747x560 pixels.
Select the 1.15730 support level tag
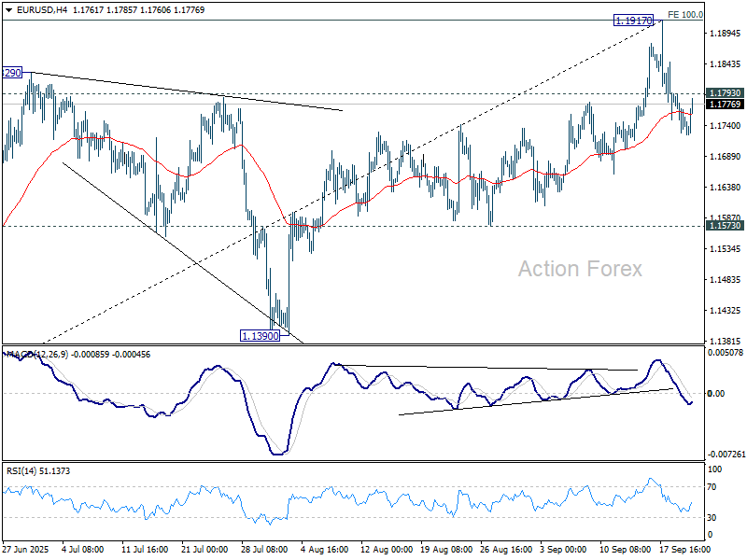[725, 226]
